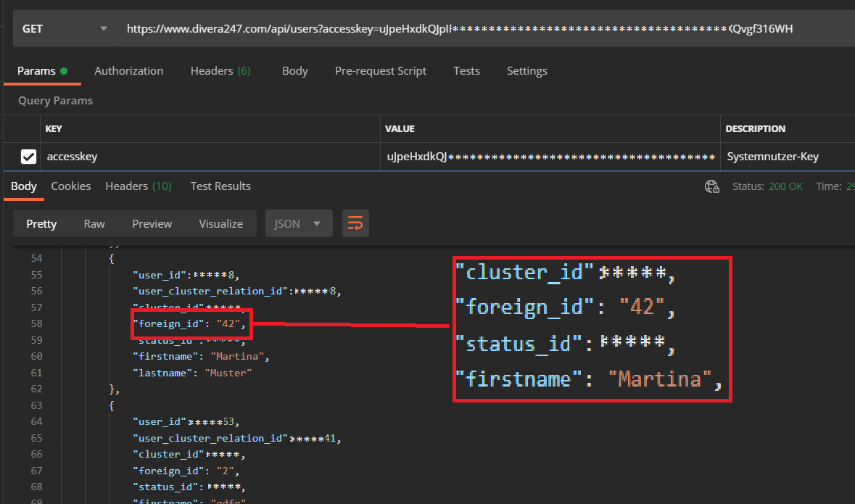Click the Visualize view button
The image size is (855, 504).
[220, 223]
